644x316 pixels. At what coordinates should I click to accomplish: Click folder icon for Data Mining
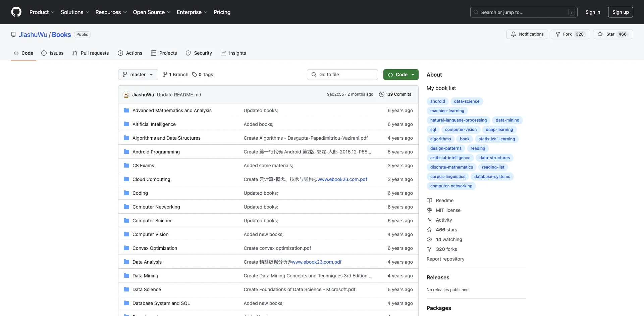pyautogui.click(x=126, y=275)
